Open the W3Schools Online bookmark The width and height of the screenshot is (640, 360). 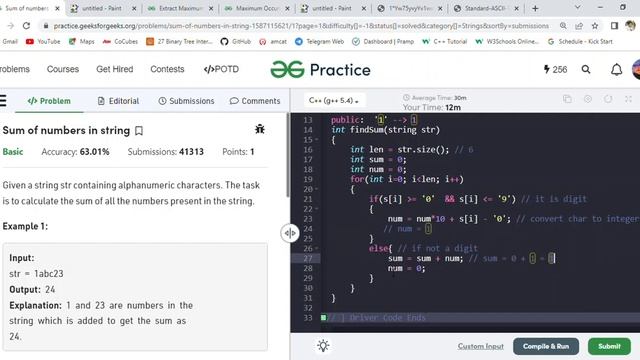(x=507, y=42)
